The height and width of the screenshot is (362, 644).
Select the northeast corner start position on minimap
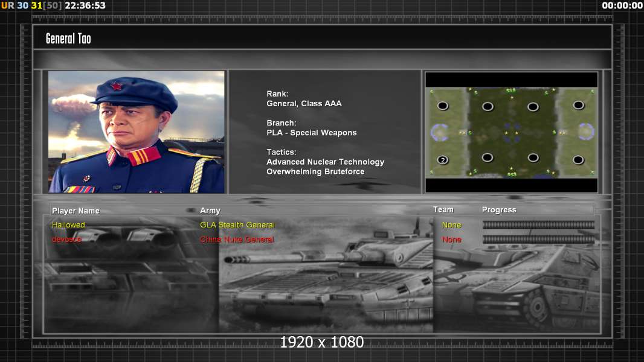click(x=578, y=106)
